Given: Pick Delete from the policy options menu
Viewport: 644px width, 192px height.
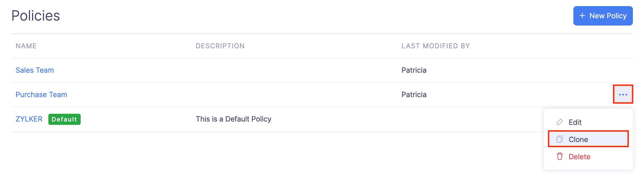Looking at the screenshot, I should 579,157.
